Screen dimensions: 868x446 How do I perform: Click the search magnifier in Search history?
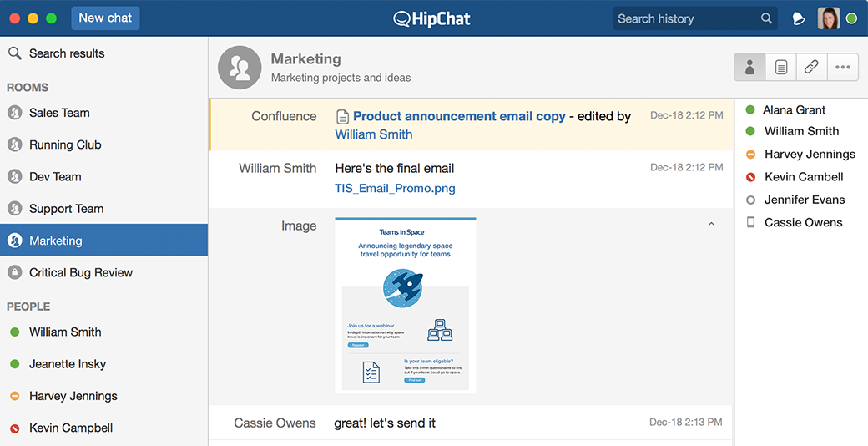tap(766, 18)
